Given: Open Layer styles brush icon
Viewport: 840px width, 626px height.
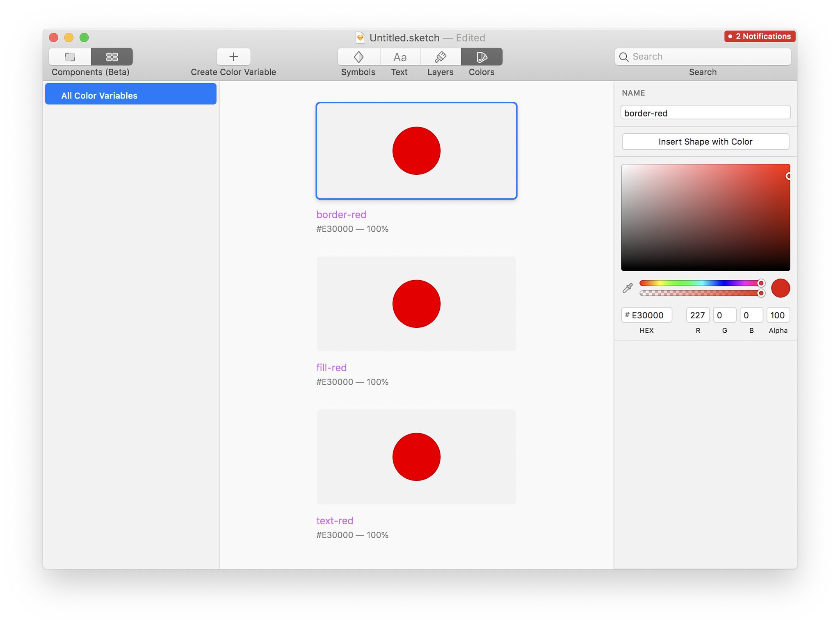Looking at the screenshot, I should pos(441,57).
